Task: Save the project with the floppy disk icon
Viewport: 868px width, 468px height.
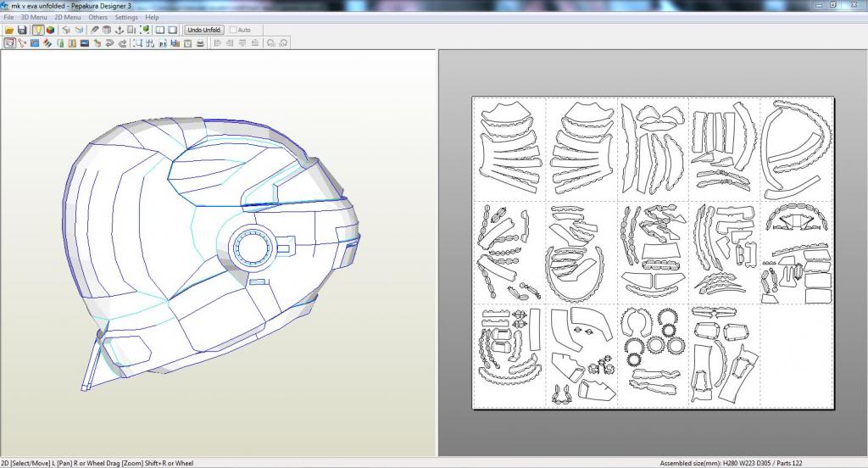Action: pyautogui.click(x=22, y=30)
